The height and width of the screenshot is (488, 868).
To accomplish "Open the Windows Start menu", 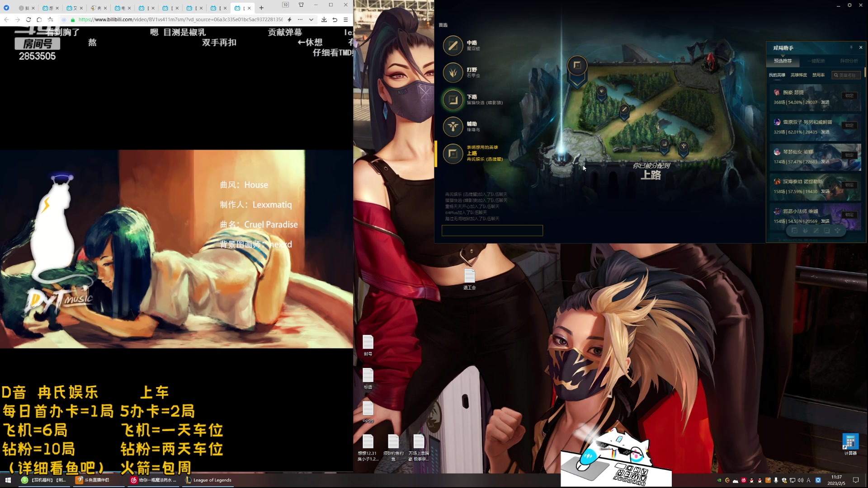I will [8, 480].
